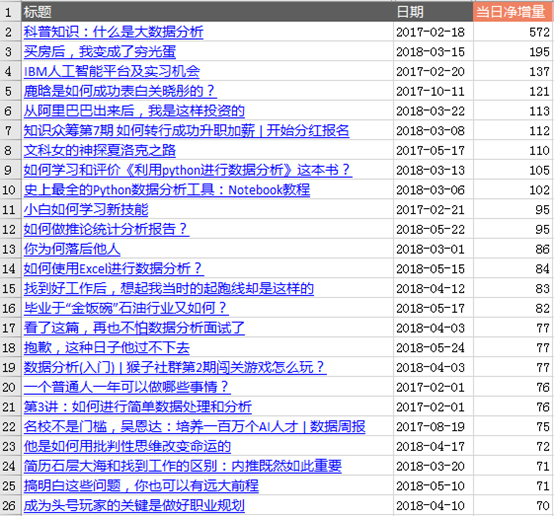Click date cell 2017-02-20
This screenshot has width=554, height=516.
433,72
